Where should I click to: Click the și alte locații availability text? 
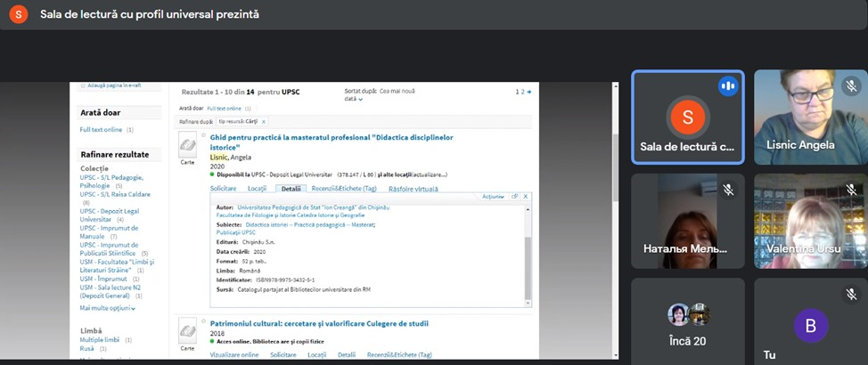click(397, 174)
